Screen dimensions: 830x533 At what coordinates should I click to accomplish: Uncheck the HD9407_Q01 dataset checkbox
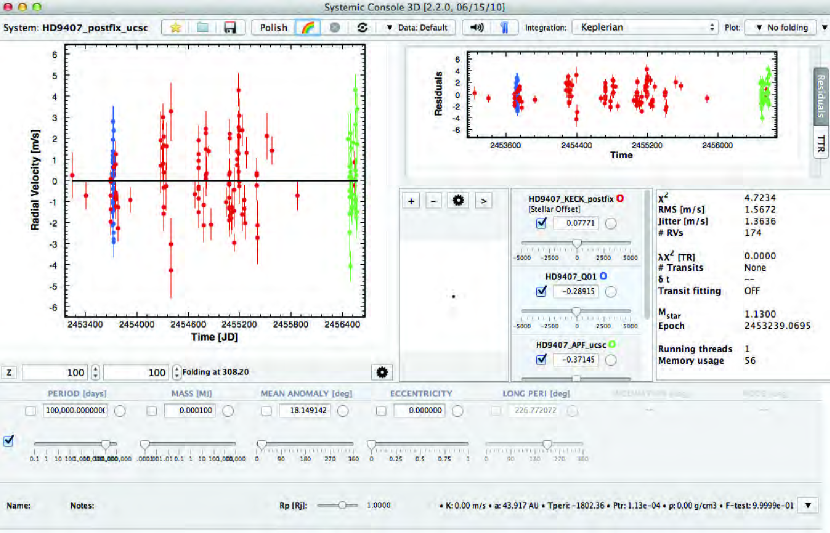point(541,291)
